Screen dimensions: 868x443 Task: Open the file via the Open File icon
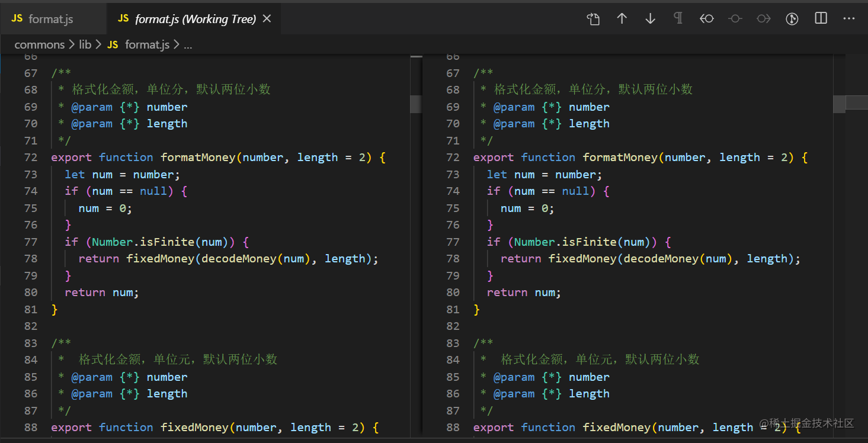click(x=593, y=19)
